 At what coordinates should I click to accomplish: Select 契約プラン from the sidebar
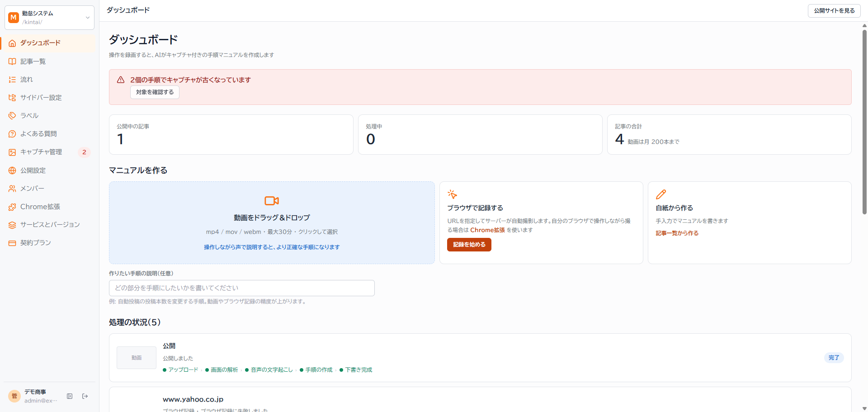pyautogui.click(x=49, y=243)
